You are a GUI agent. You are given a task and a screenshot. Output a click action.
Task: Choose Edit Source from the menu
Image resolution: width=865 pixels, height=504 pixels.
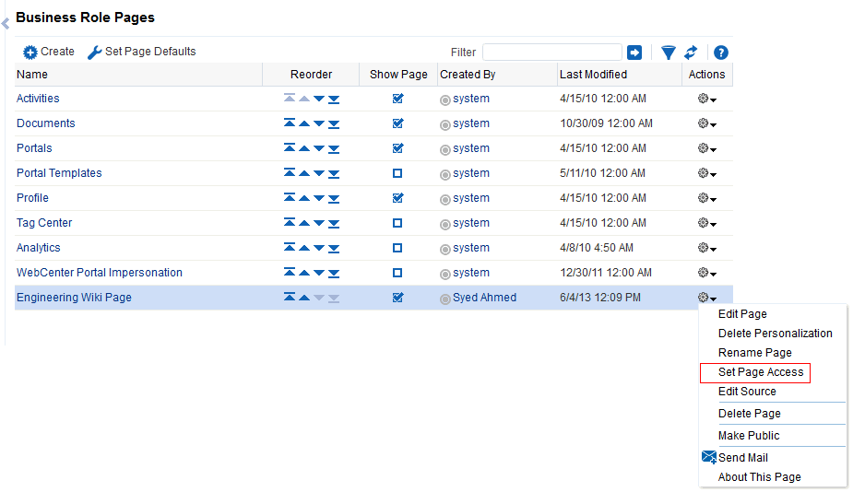(x=747, y=392)
